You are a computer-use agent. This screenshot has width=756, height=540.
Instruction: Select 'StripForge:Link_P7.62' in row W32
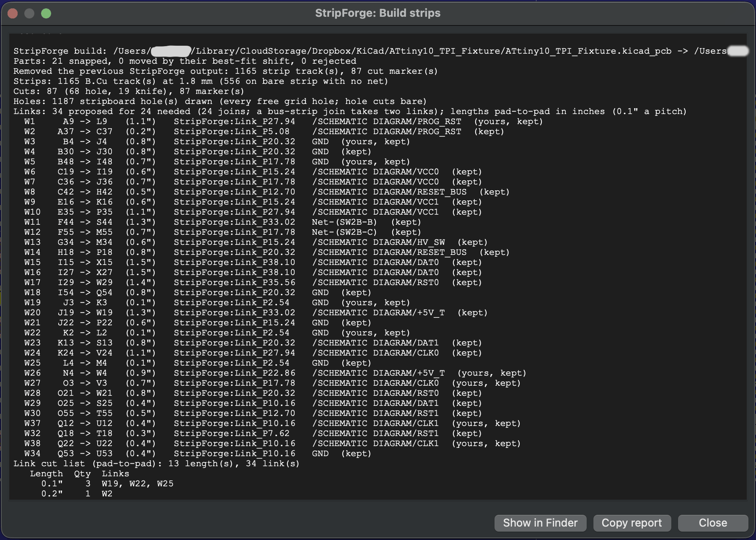232,434
